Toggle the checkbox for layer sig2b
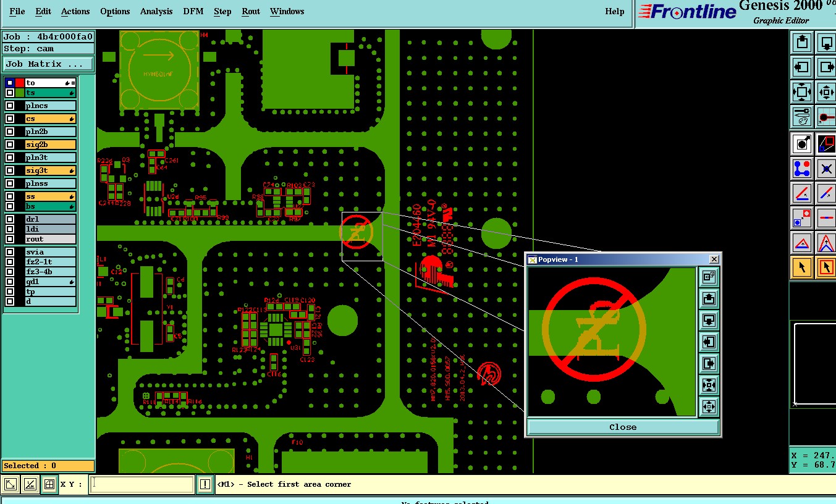Screen dimensions: 836x504 click(x=10, y=145)
